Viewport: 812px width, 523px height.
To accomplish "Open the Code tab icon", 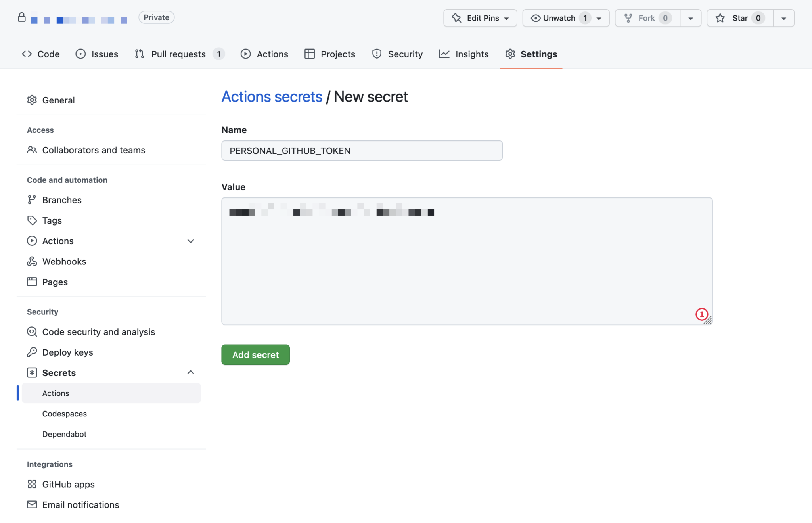I will click(x=27, y=54).
